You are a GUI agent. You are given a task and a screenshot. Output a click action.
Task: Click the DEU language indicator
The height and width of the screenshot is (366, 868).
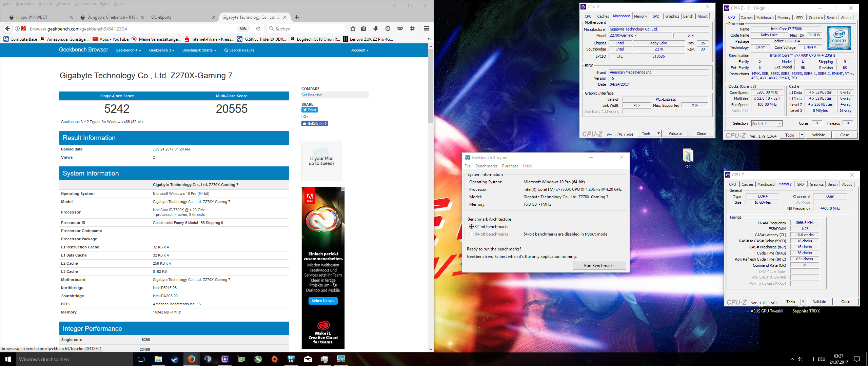821,359
